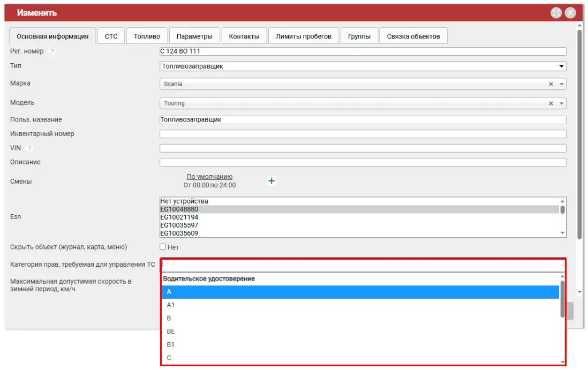Expand the Марка dropdown arrow
This screenshot has width=588, height=370.
561,84
